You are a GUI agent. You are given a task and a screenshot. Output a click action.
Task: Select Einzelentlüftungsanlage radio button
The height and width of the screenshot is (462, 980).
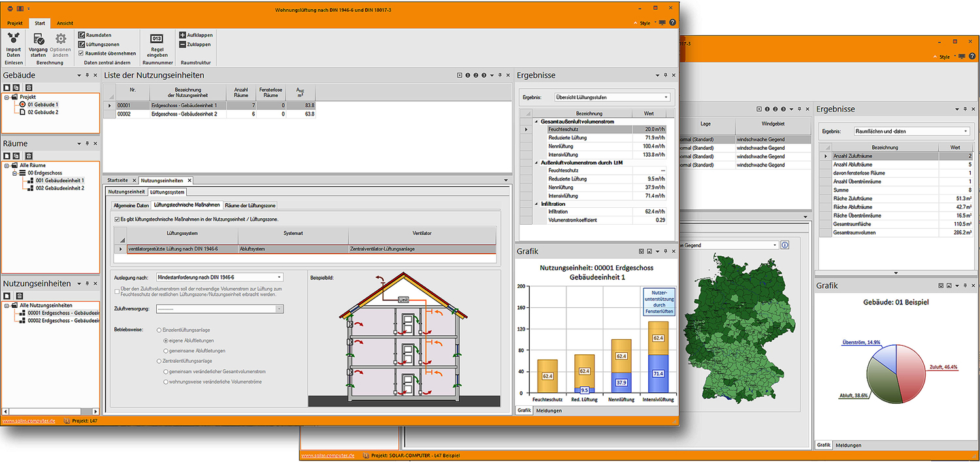159,331
